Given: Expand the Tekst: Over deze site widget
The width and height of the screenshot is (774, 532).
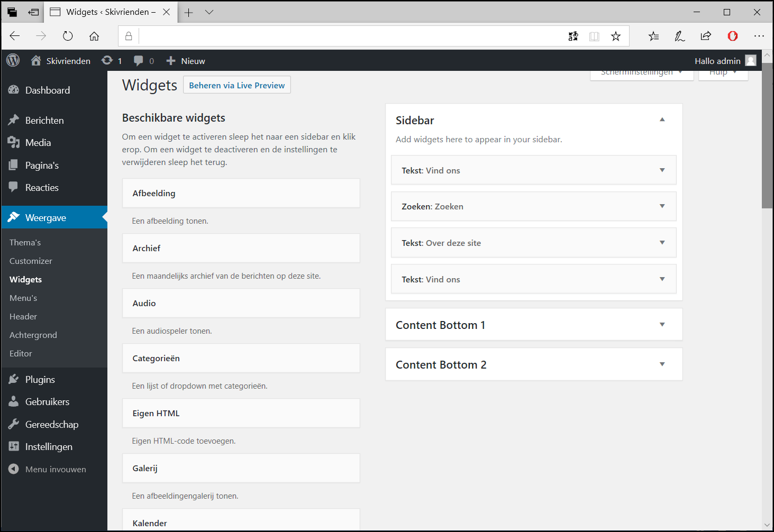Looking at the screenshot, I should 662,243.
